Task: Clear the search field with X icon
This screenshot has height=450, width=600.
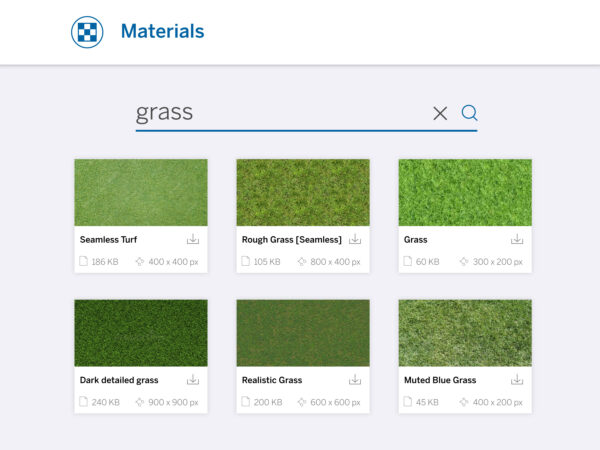Action: [440, 113]
